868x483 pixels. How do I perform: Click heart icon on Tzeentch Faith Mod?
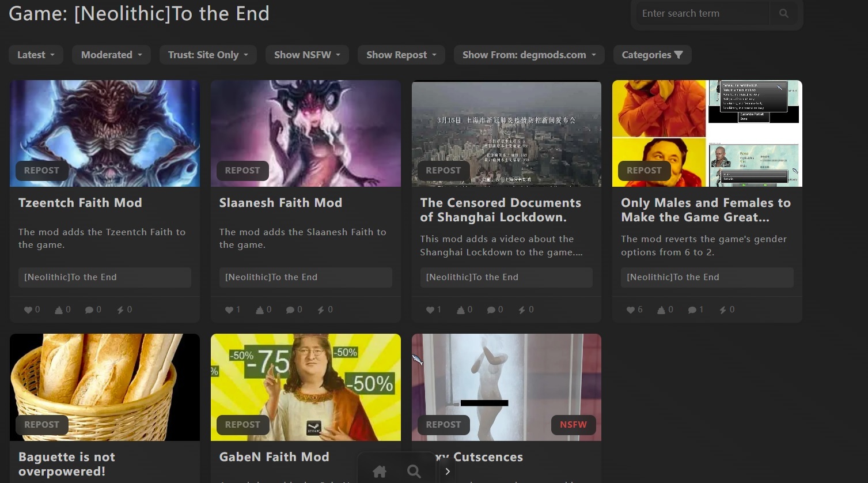pyautogui.click(x=28, y=310)
